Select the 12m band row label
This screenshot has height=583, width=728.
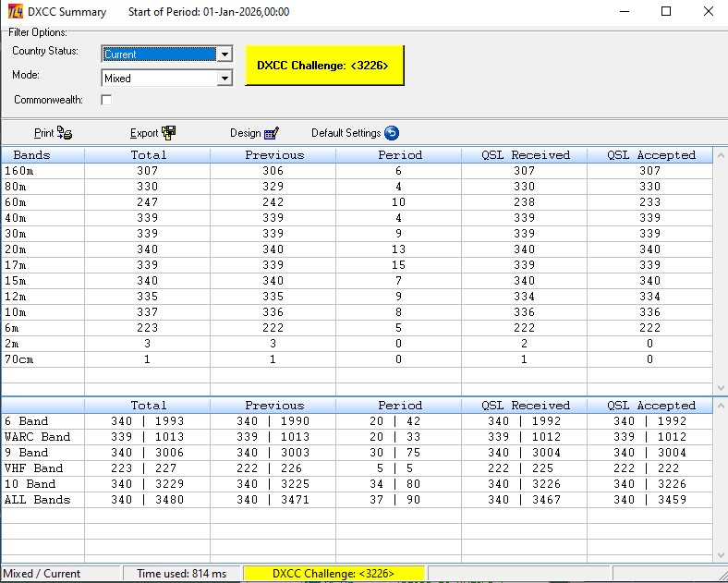tap(16, 297)
